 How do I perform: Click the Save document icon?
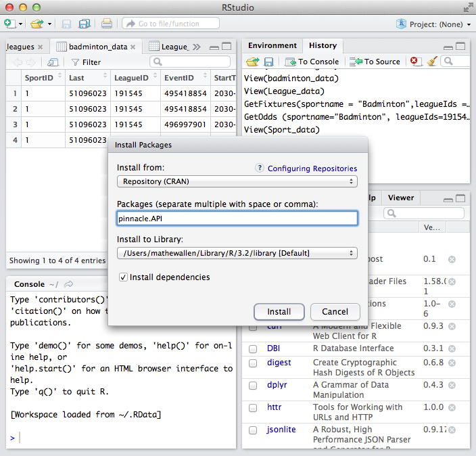click(x=66, y=24)
